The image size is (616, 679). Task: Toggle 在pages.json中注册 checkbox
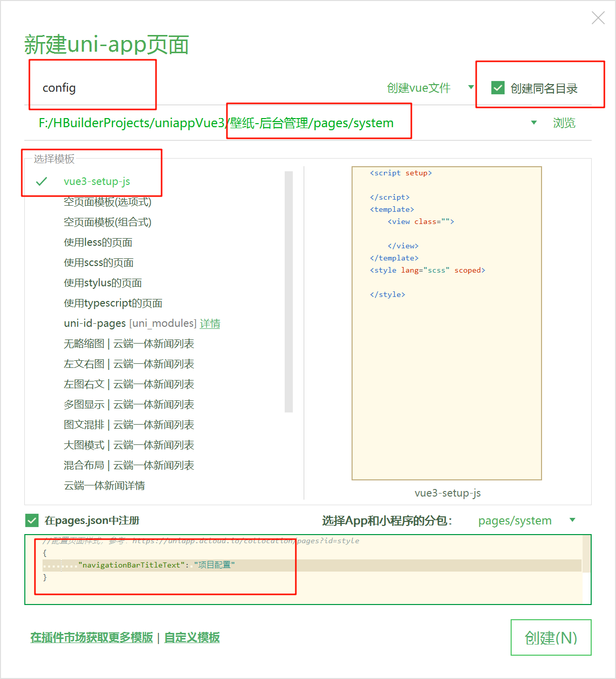(x=32, y=520)
